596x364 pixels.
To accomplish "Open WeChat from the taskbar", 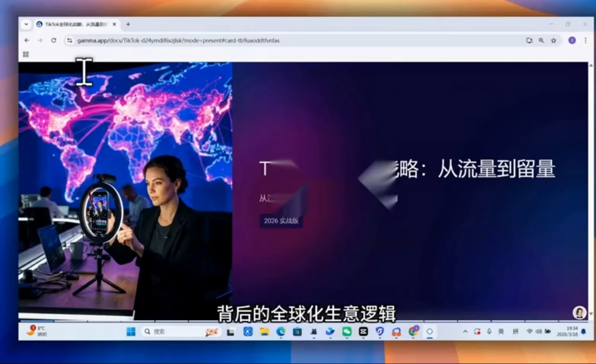I will tap(346, 331).
